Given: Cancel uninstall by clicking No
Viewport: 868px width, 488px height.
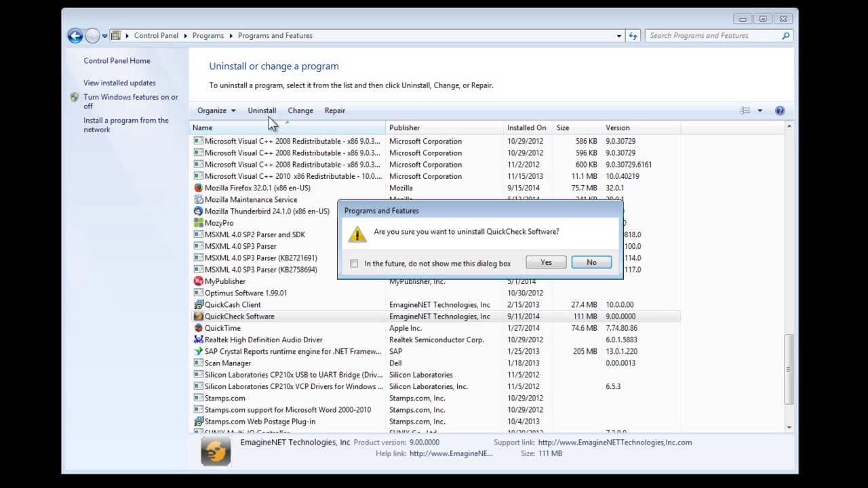Looking at the screenshot, I should click(591, 262).
